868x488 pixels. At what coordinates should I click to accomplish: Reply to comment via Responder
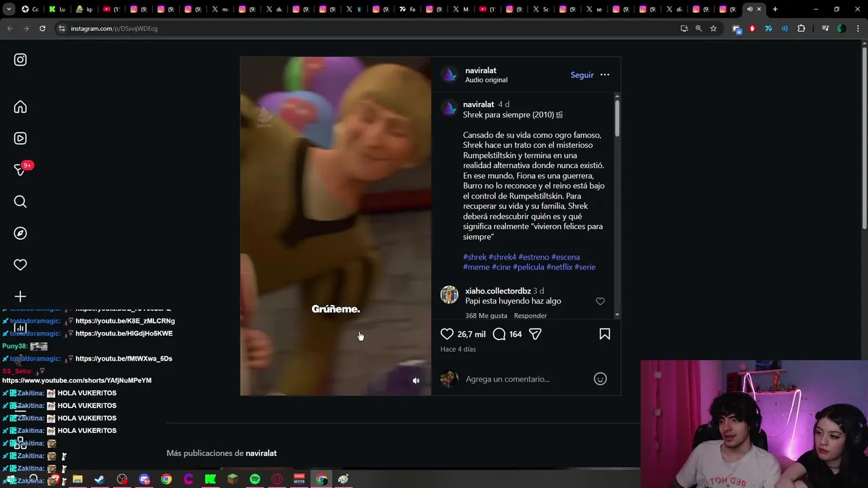point(530,316)
